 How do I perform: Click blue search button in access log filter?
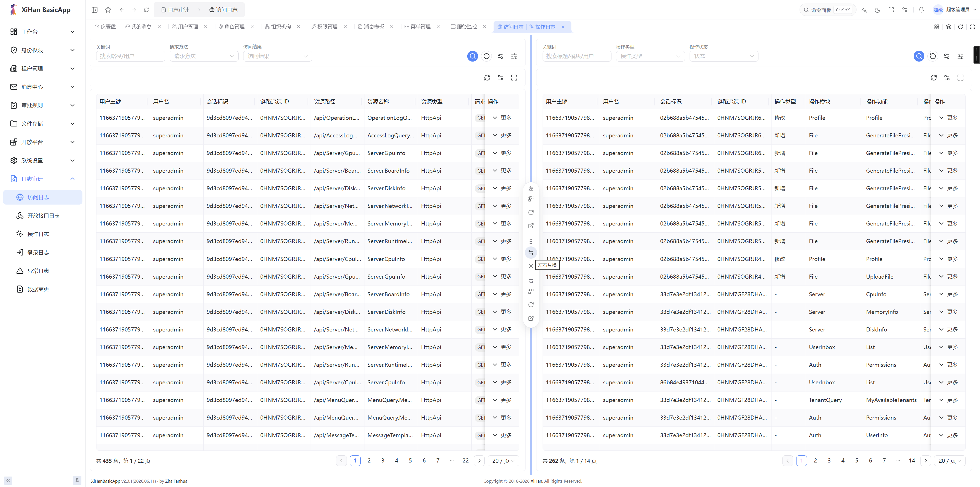(x=472, y=56)
